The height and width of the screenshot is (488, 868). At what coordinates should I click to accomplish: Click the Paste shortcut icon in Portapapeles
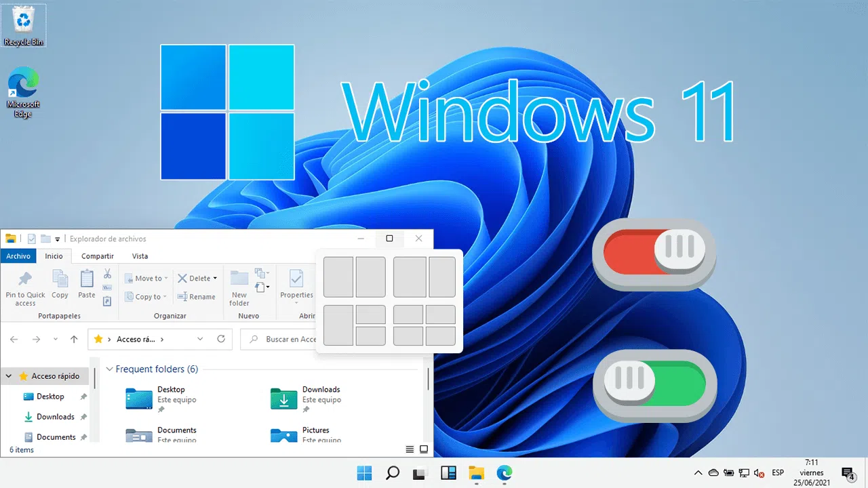(107, 301)
